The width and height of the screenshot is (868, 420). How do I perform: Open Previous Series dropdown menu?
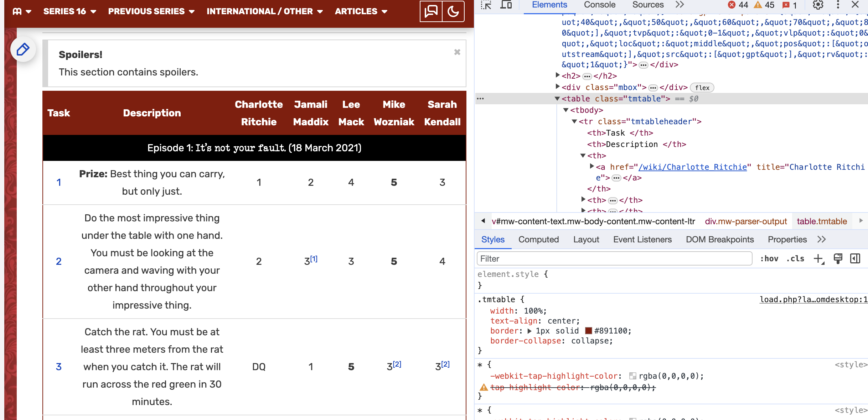pos(151,11)
